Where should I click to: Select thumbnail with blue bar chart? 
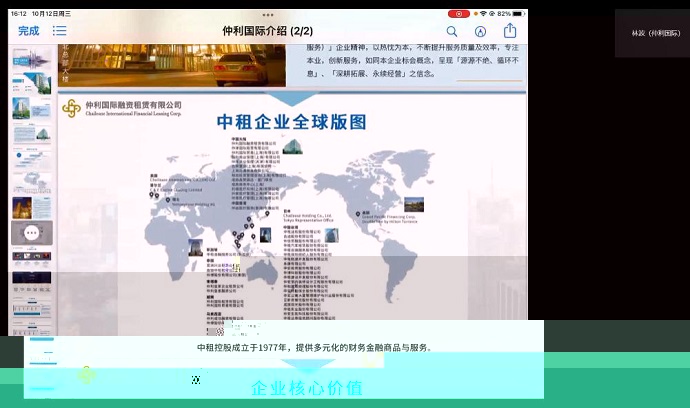point(32,306)
